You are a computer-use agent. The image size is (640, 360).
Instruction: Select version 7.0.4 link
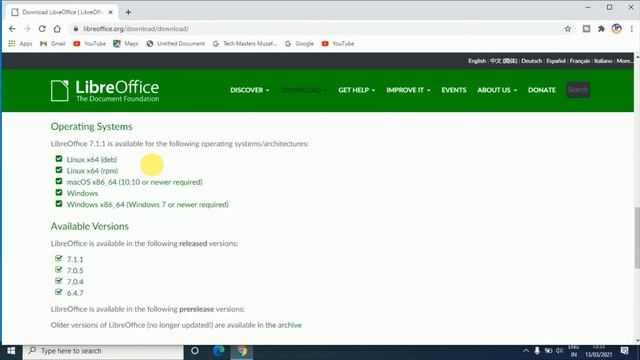coord(75,282)
